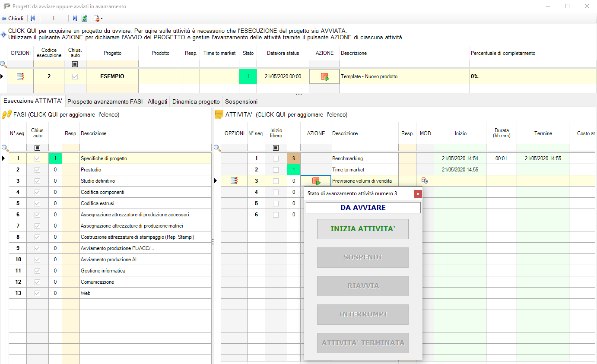Toggle Chius. auto header filter box in projects grid
The height and width of the screenshot is (364, 597).
(75, 64)
